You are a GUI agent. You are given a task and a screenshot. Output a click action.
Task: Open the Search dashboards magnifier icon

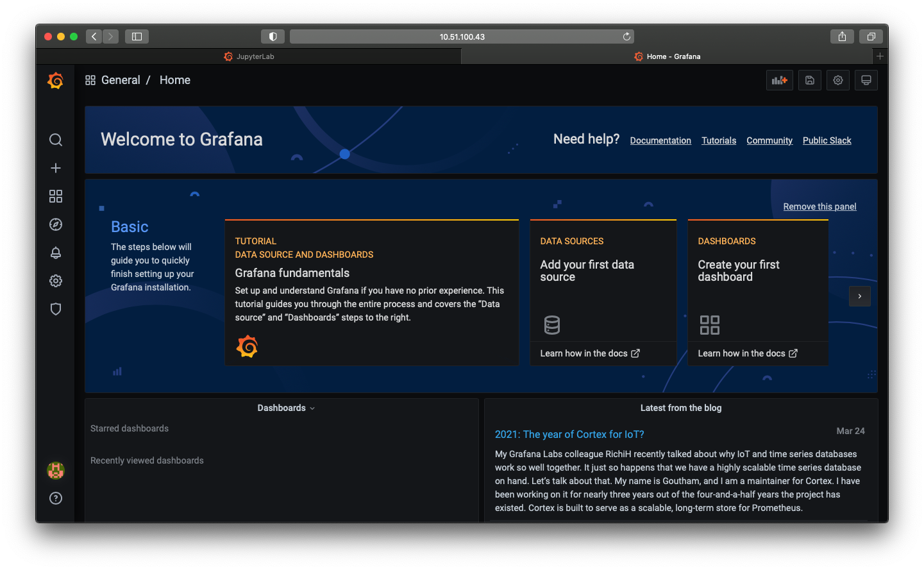tap(56, 140)
